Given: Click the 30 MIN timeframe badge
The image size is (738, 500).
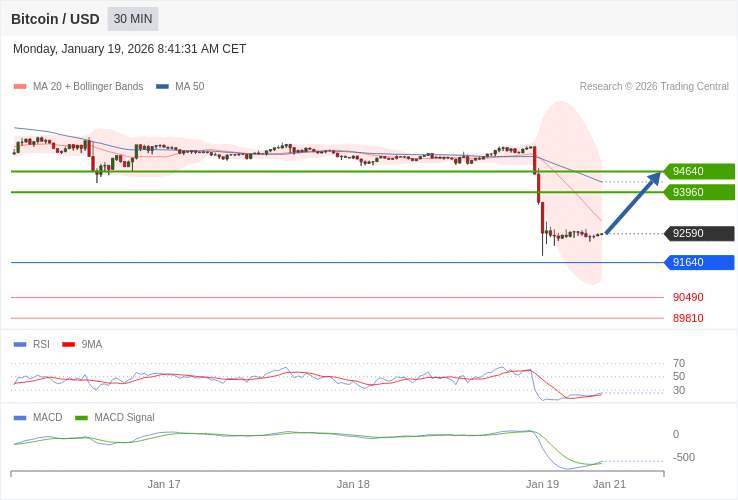Looking at the screenshot, I should point(133,19).
